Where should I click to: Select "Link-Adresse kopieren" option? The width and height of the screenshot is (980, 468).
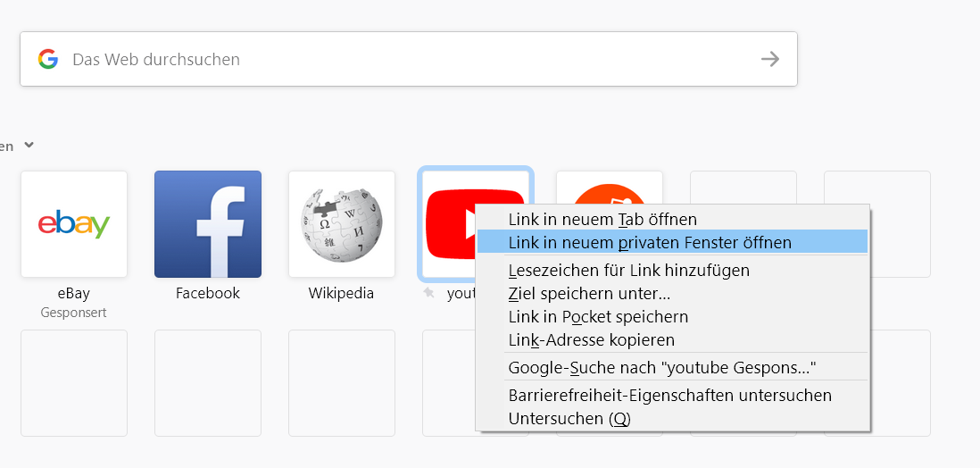pyautogui.click(x=591, y=339)
